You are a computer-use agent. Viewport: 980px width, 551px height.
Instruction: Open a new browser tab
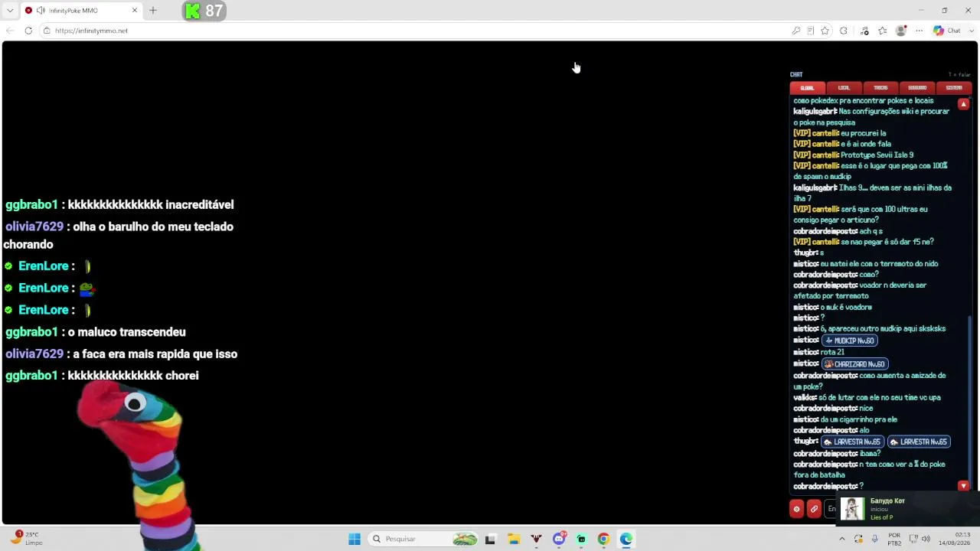[153, 11]
